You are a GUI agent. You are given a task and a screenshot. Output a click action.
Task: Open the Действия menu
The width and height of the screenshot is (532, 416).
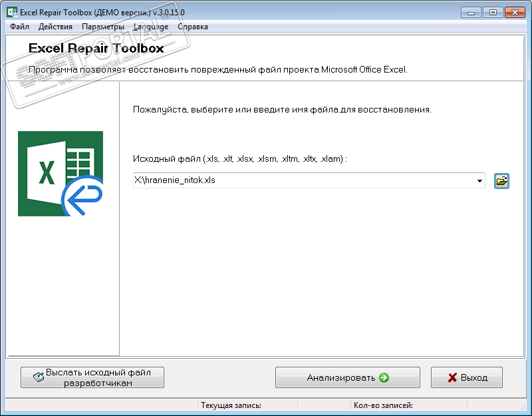pyautogui.click(x=55, y=27)
